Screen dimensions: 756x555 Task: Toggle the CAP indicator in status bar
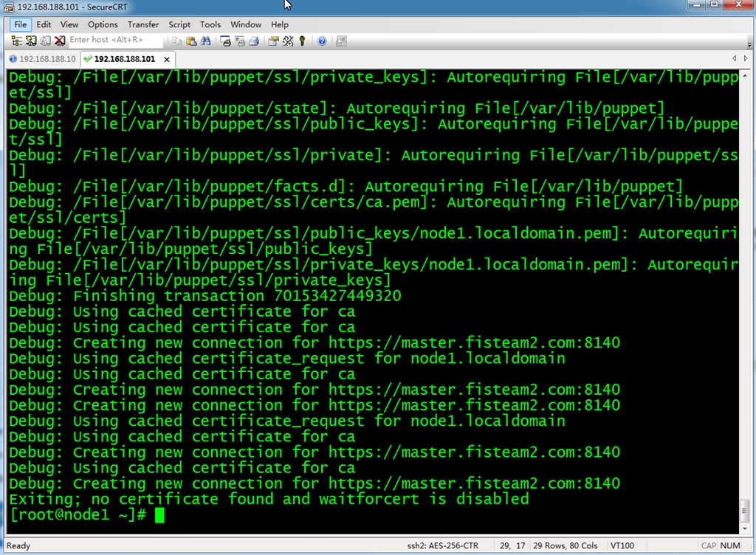[x=709, y=545]
